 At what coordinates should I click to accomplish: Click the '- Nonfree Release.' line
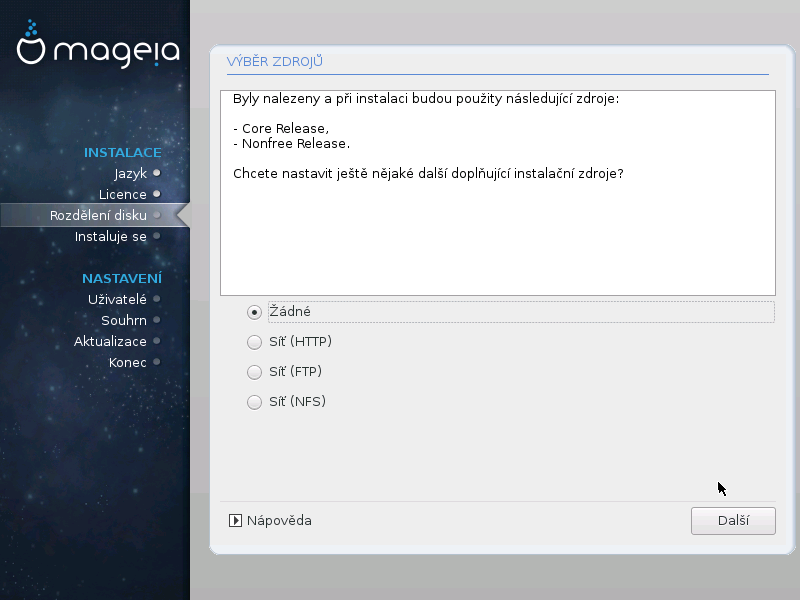(x=291, y=143)
